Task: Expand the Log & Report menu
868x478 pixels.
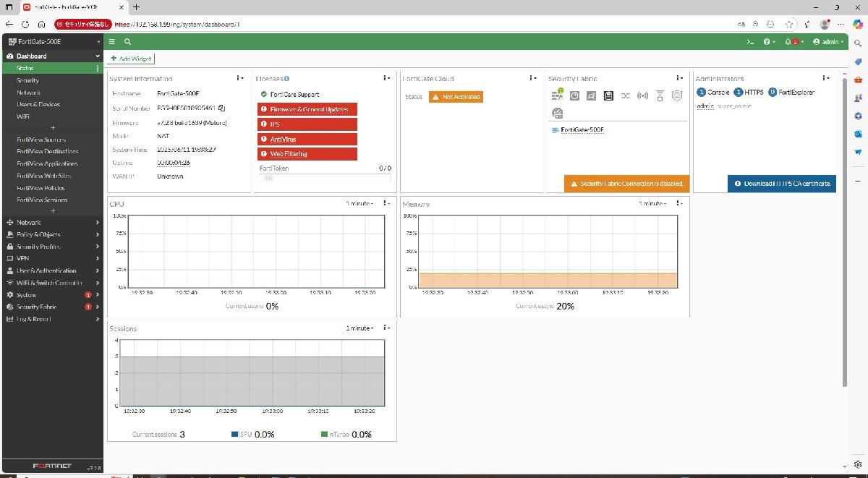Action: [x=52, y=319]
